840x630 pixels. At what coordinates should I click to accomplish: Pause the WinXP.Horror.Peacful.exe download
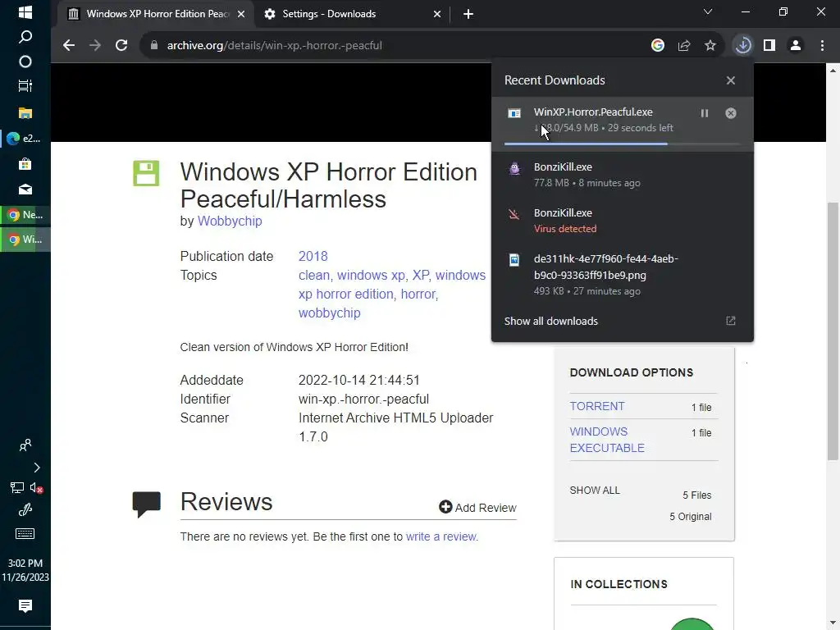[x=705, y=113]
